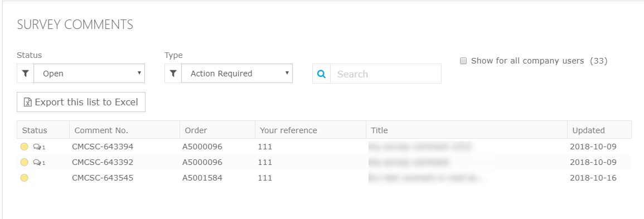Click the Type filter funnel icon
This screenshot has height=219, width=644.
173,74
